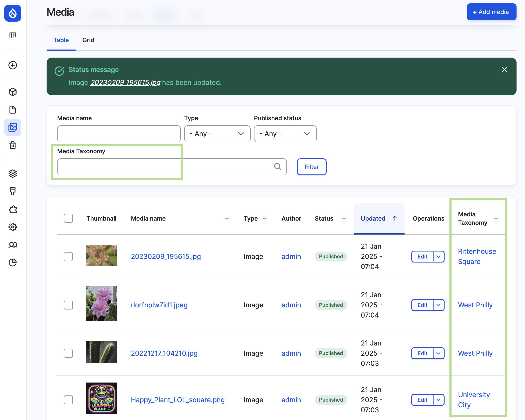Click the Add media button

click(x=491, y=12)
